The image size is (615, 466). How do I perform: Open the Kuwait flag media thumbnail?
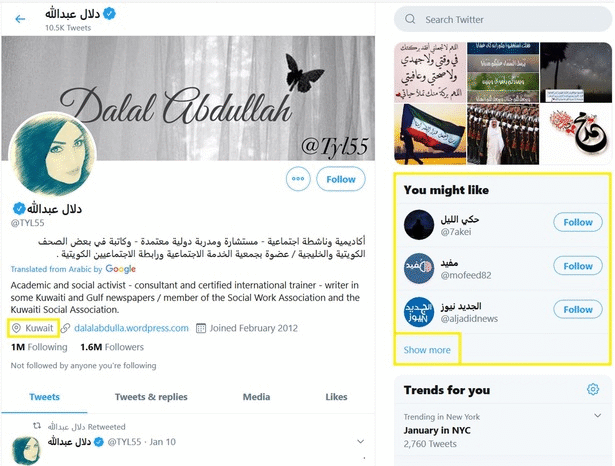point(430,134)
